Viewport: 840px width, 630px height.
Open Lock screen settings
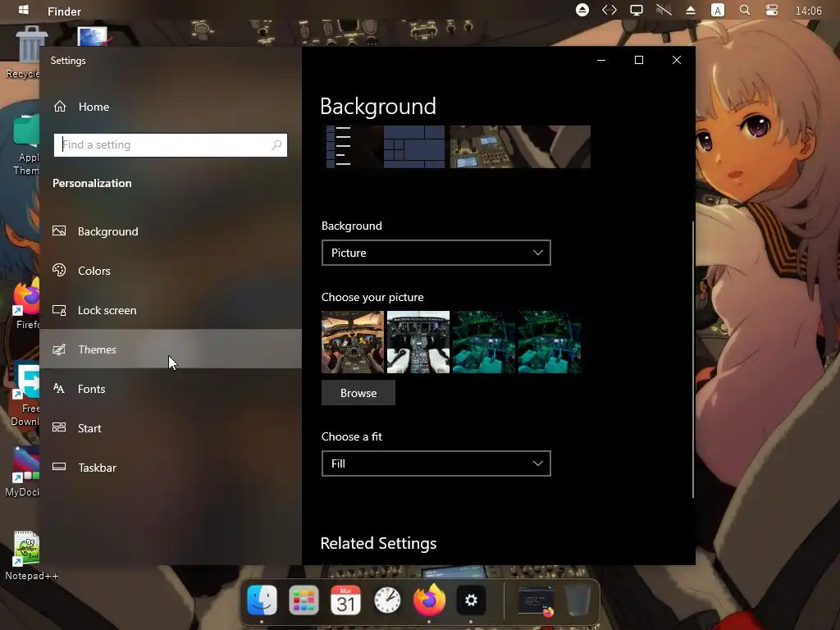[x=171, y=310]
